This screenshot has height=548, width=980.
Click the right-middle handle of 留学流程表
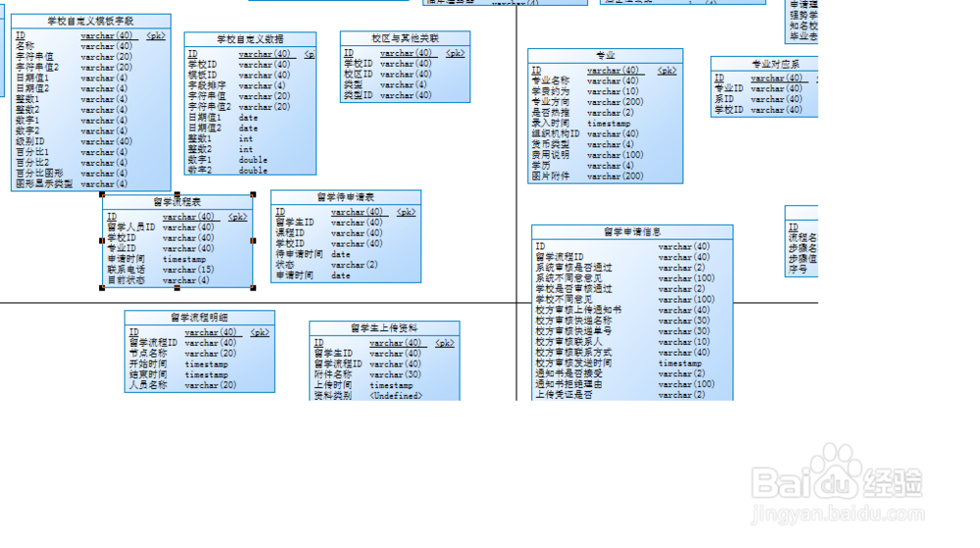(x=253, y=240)
